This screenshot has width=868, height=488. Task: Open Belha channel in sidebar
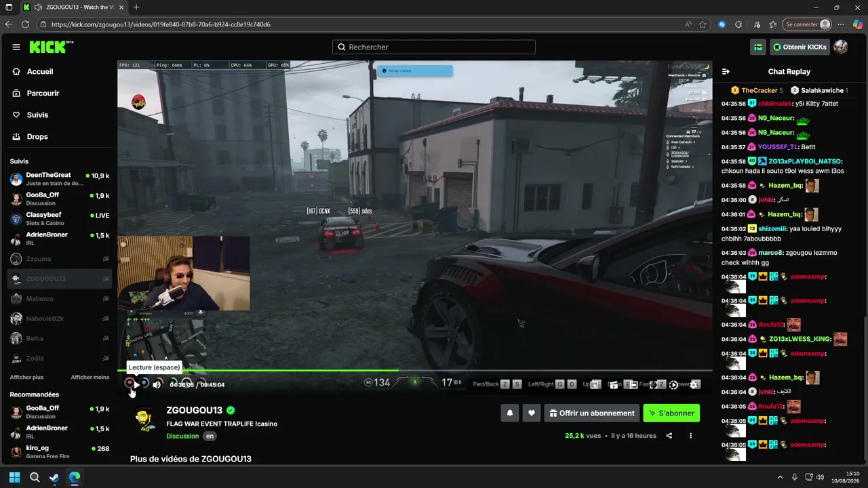(x=60, y=338)
